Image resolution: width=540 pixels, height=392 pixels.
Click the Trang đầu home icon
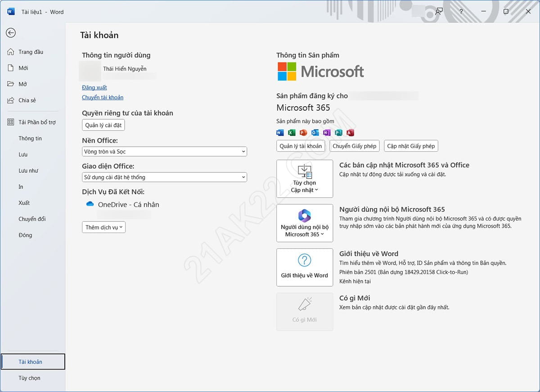[11, 52]
